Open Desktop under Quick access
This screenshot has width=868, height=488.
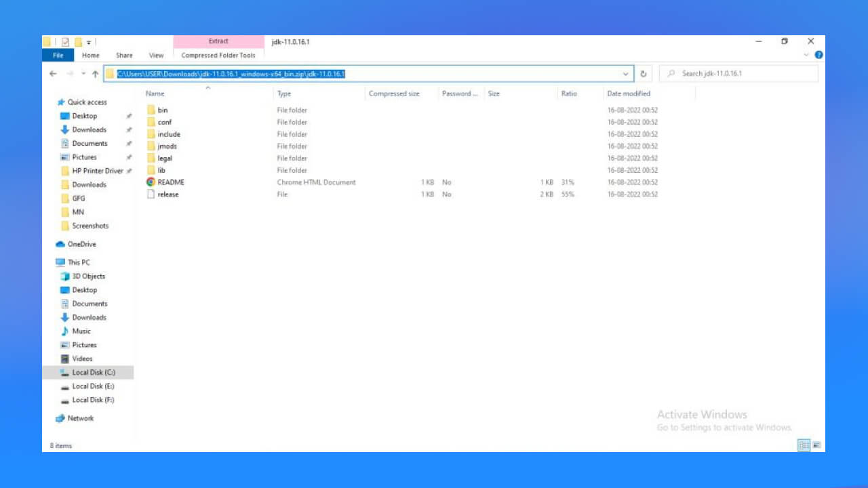click(85, 116)
